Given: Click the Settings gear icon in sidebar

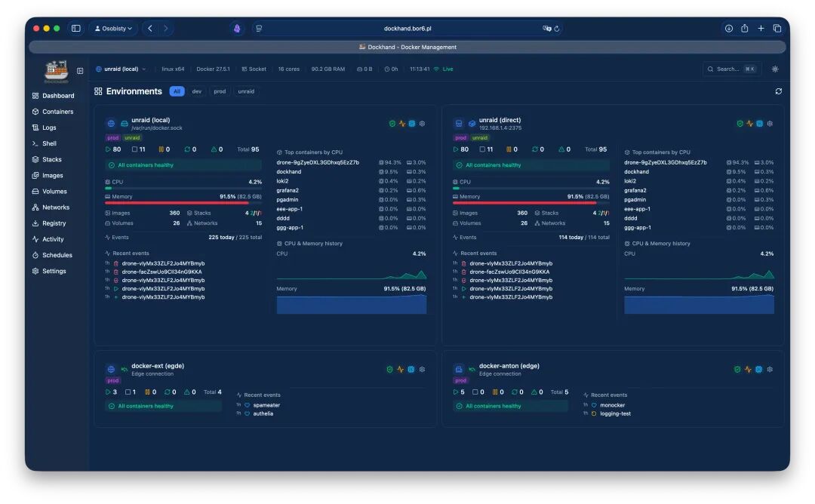Looking at the screenshot, I should tap(35, 271).
